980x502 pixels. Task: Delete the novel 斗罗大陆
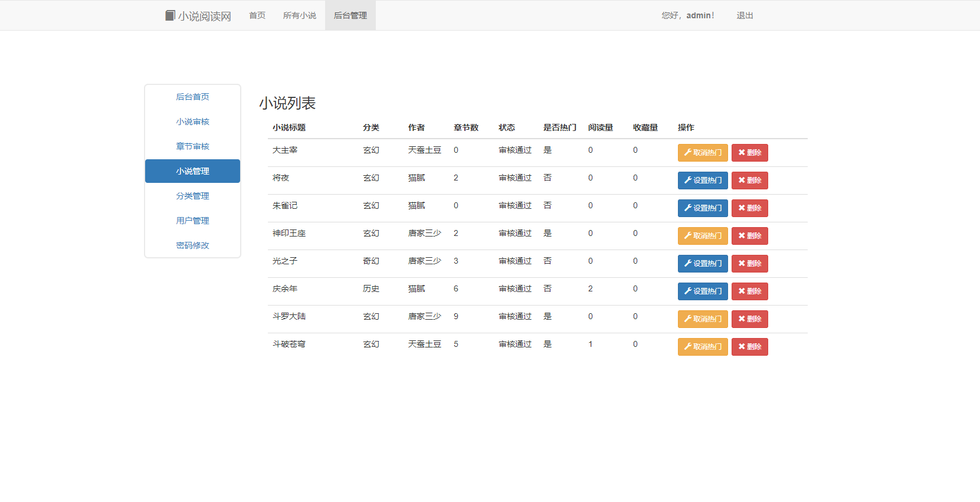coord(750,319)
